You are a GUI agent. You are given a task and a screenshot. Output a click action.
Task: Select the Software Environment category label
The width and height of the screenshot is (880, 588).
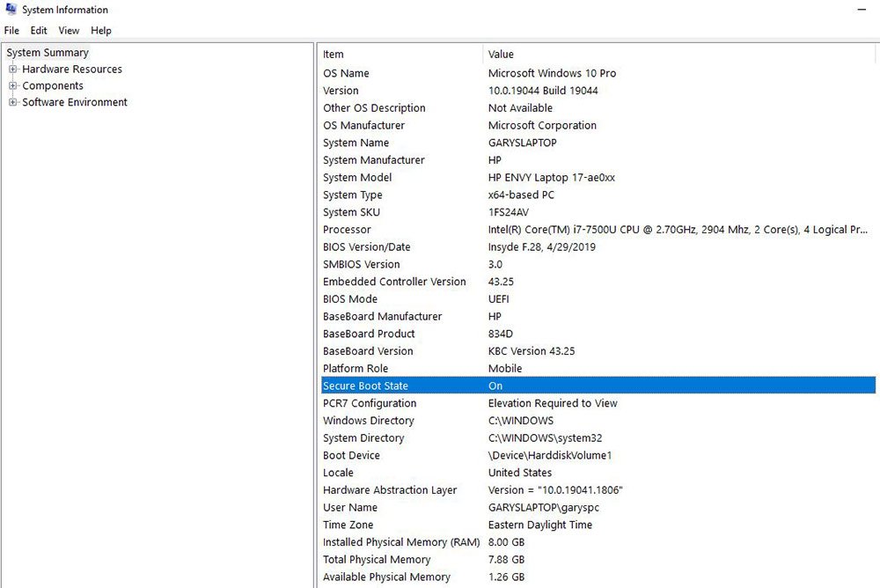pos(75,103)
